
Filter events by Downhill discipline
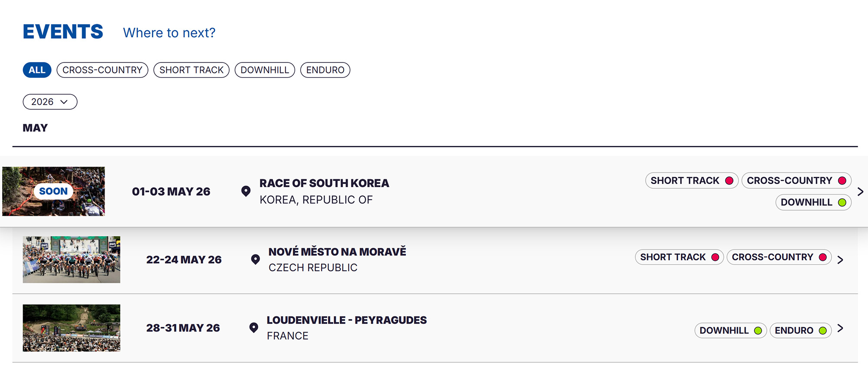265,70
